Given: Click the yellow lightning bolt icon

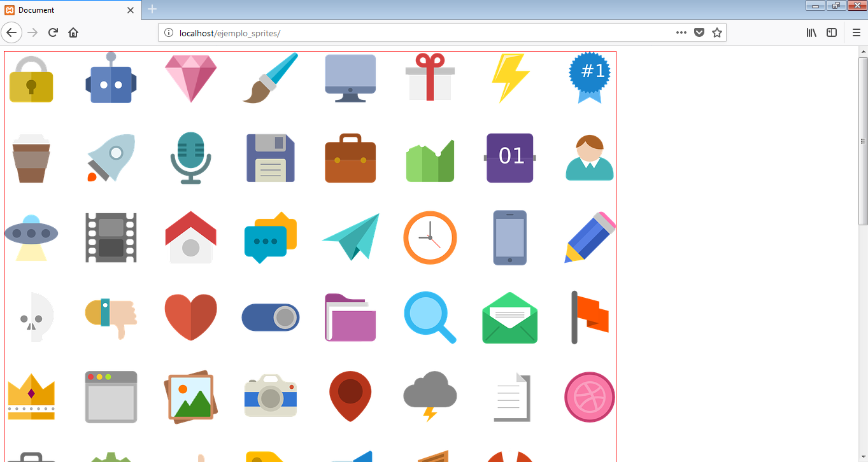Looking at the screenshot, I should pyautogui.click(x=509, y=78).
